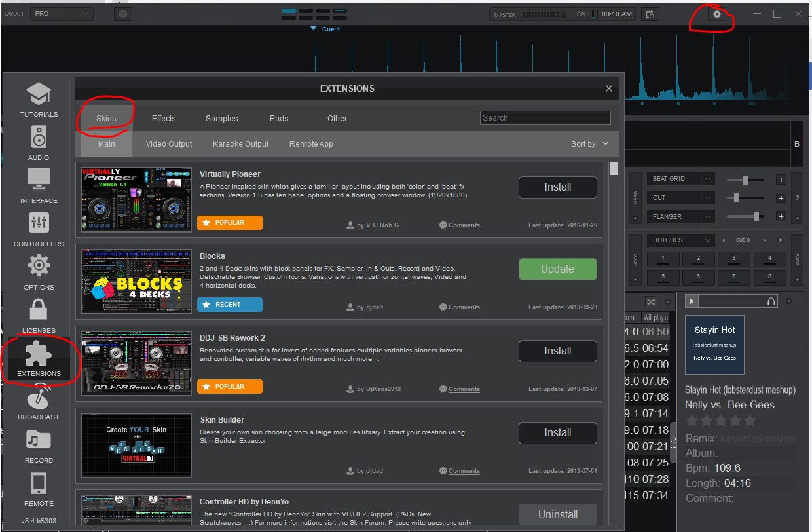Enable the FX panel indicator dot
The width and height of the screenshot is (812, 532).
[x=797, y=219]
